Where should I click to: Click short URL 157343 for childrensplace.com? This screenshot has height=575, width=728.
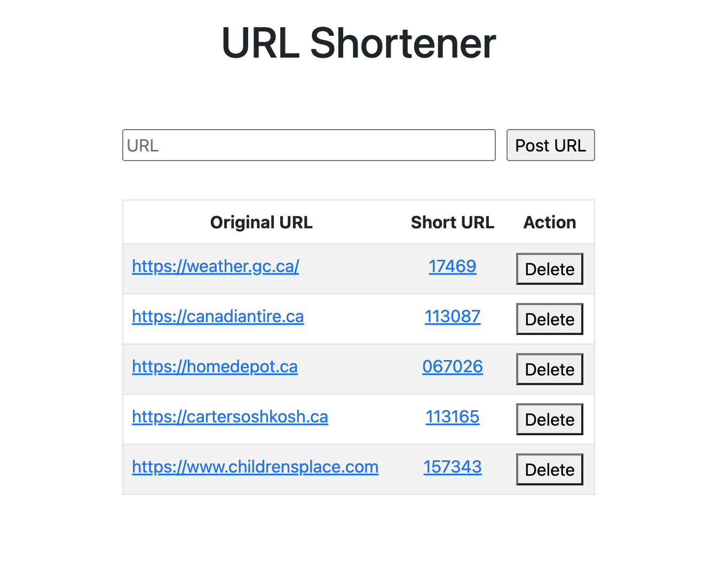coord(452,467)
